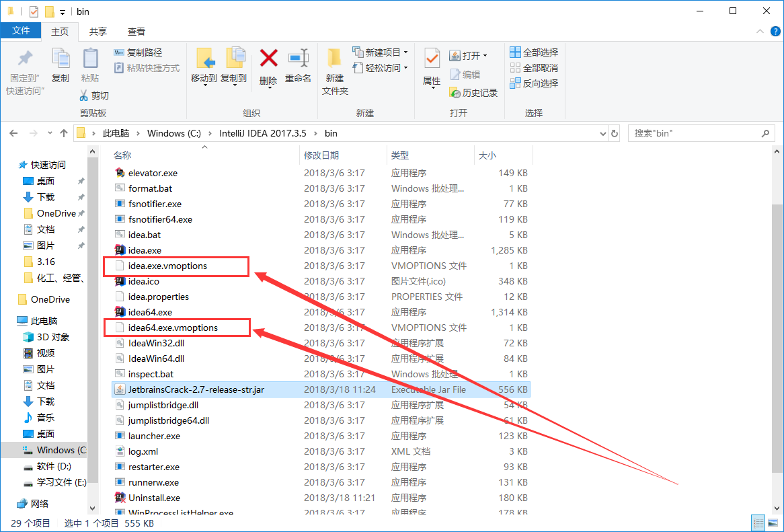Open 网络 (Network) in the sidebar
The image size is (784, 532).
[x=40, y=504]
